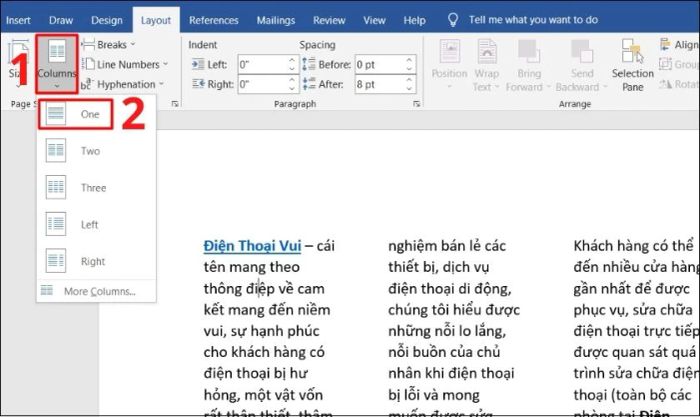Image resolution: width=700 pixels, height=417 pixels.
Task: Open the Columns dropdown button
Action: 57,64
